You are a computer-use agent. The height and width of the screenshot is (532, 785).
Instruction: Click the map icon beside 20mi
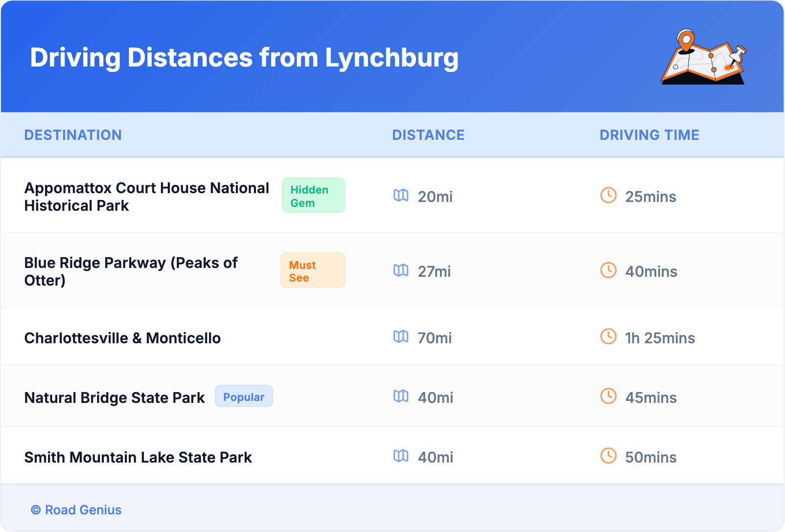[401, 196]
